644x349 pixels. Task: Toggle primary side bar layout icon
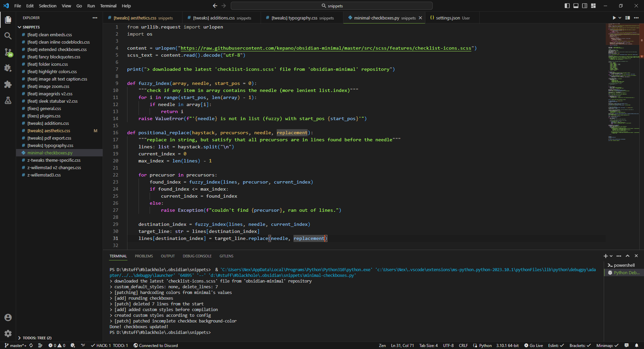(567, 6)
